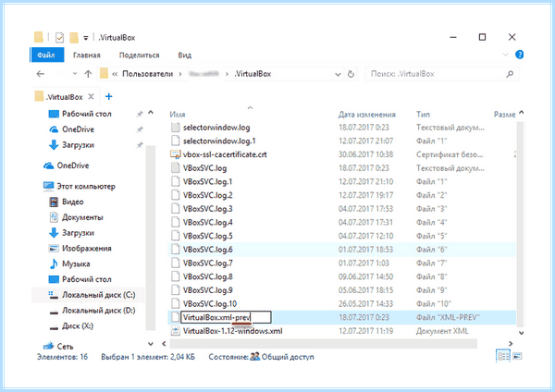Expand the ribbon with the chevron
This screenshot has width=555, height=392.
tap(505, 55)
